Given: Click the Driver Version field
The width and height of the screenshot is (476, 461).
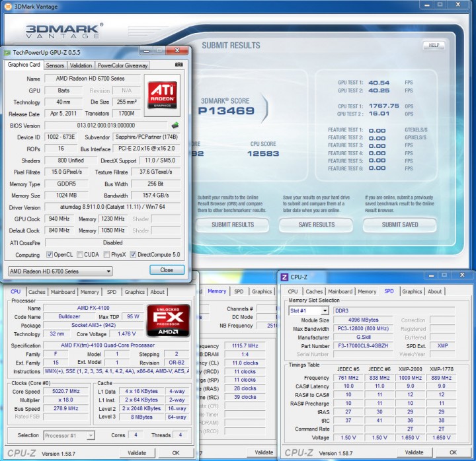Looking at the screenshot, I should (x=112, y=207).
